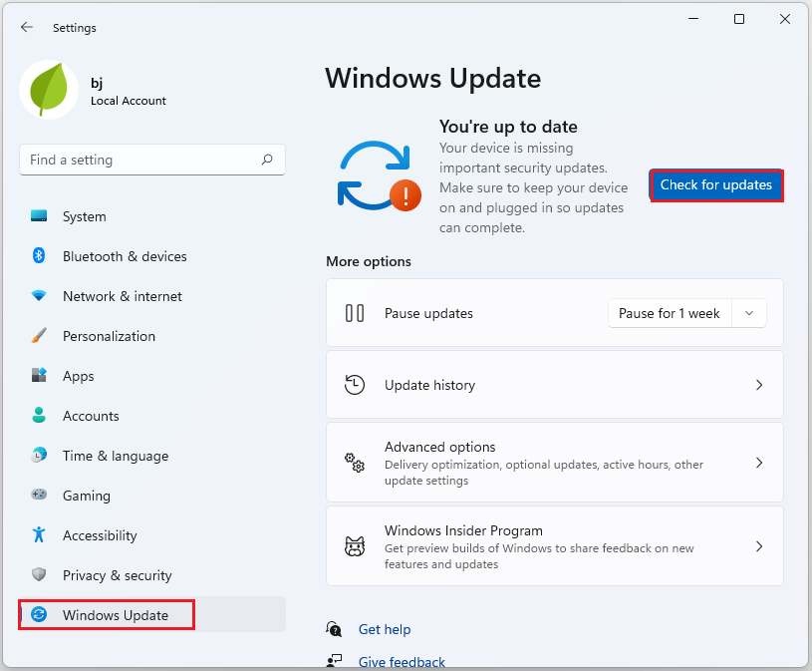This screenshot has width=812, height=671.
Task: Click the Give feedback icon
Action: [334, 661]
